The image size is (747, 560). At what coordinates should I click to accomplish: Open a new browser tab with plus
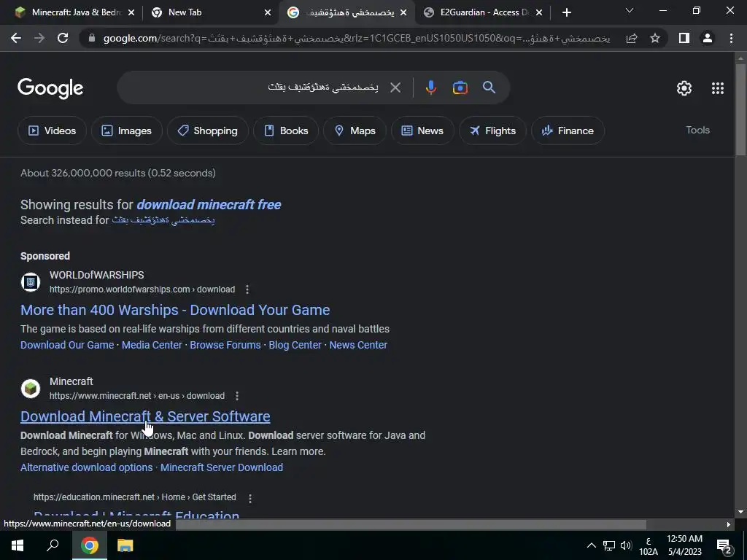tap(566, 12)
